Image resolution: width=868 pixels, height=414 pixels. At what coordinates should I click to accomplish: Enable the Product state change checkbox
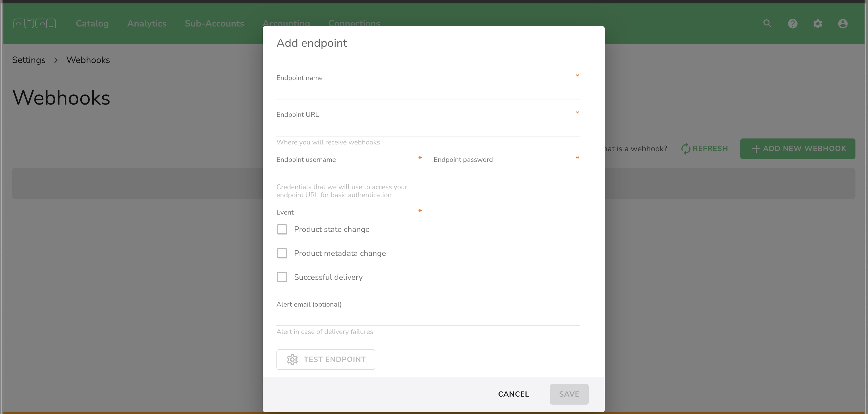click(282, 229)
